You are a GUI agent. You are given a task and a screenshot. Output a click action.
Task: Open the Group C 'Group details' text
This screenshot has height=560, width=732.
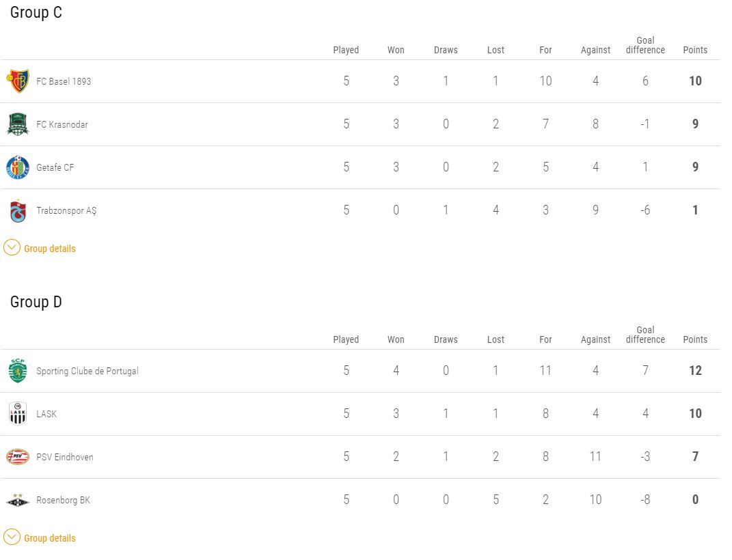point(49,249)
